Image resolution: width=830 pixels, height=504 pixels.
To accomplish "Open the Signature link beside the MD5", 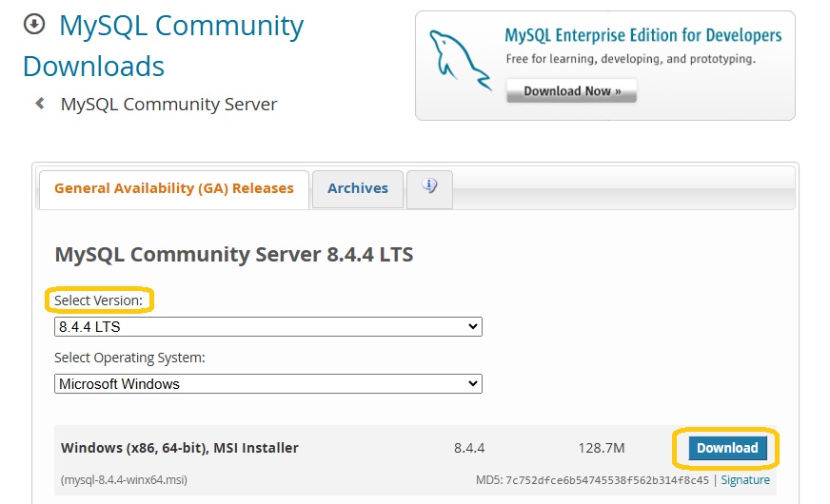I will pos(745,479).
